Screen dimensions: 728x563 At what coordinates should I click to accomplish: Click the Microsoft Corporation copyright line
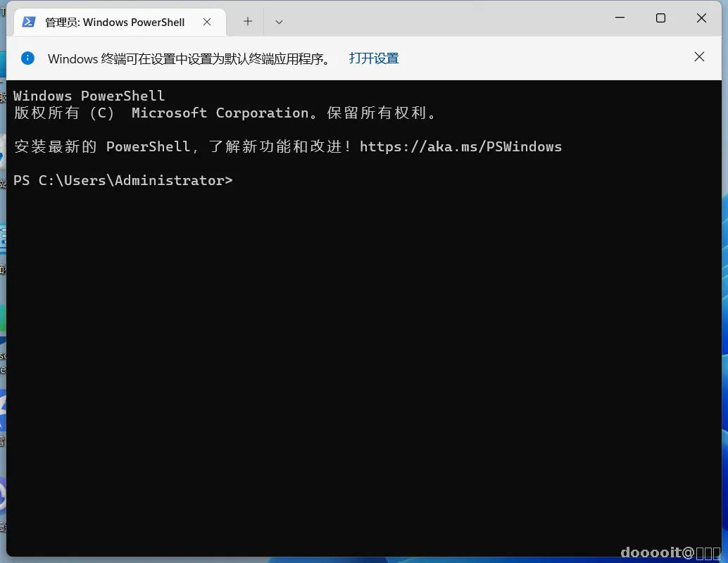225,113
